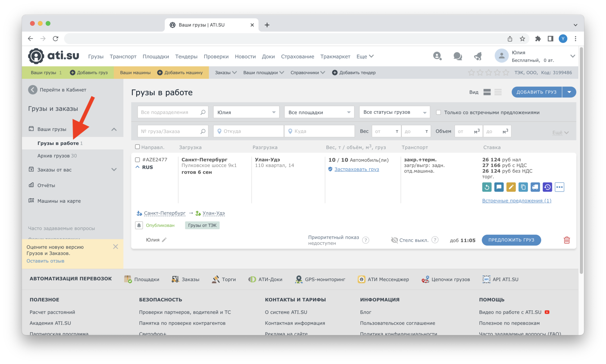The width and height of the screenshot is (606, 364).
Task: Open the Все площадки dropdown
Action: point(319,112)
